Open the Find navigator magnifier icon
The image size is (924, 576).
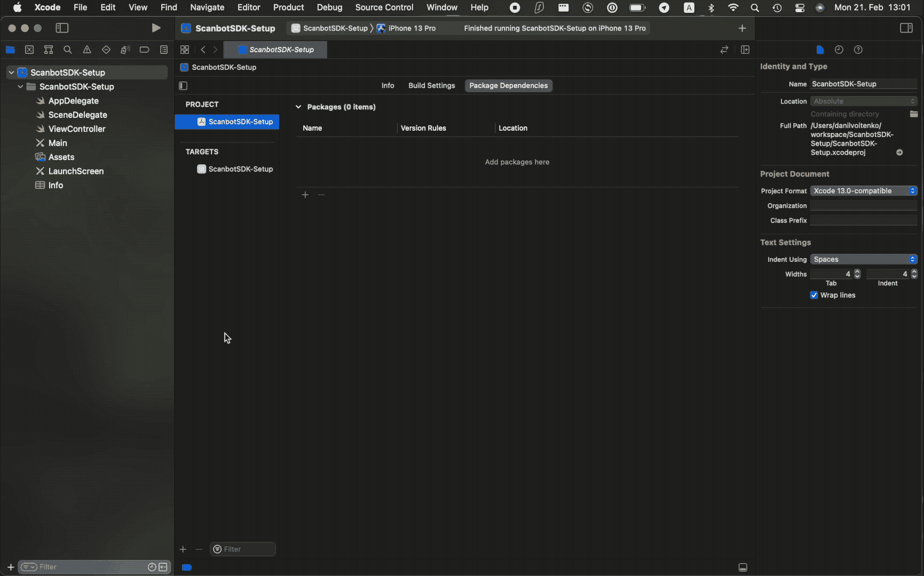[68, 50]
